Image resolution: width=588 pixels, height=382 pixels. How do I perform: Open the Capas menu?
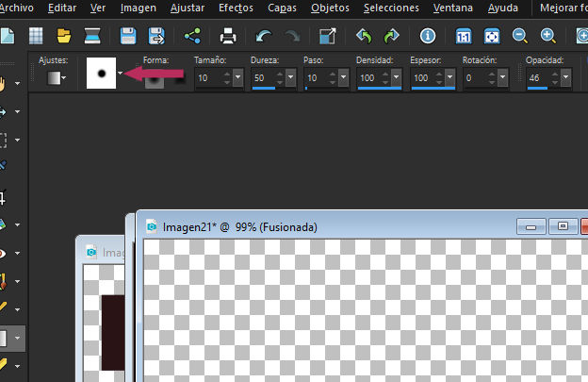[282, 8]
